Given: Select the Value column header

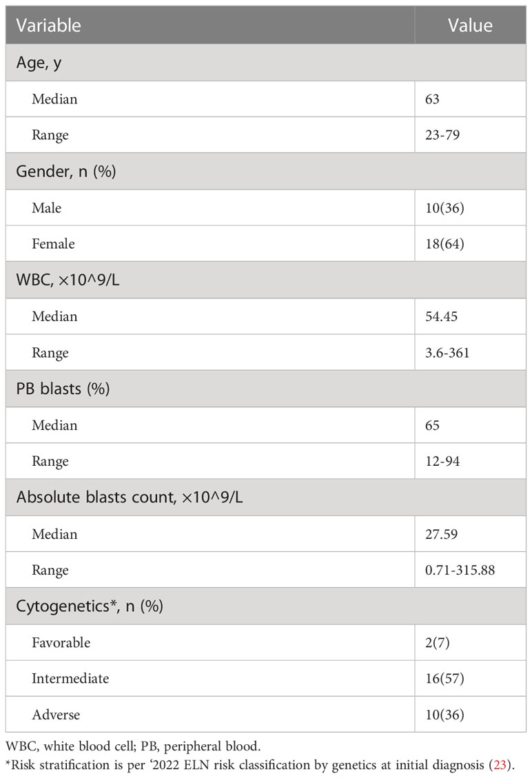Looking at the screenshot, I should tap(470, 25).
